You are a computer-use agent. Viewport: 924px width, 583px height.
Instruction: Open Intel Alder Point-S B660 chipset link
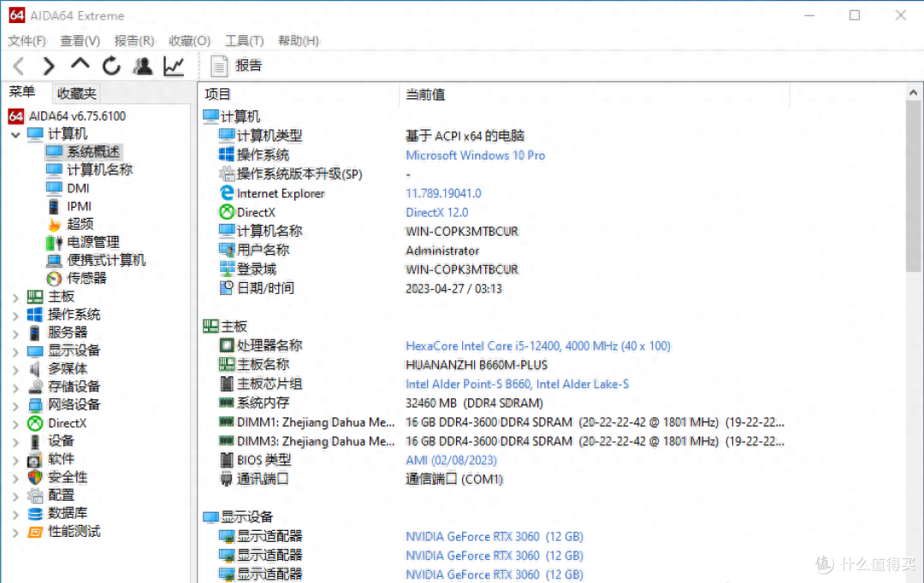pyautogui.click(x=517, y=385)
